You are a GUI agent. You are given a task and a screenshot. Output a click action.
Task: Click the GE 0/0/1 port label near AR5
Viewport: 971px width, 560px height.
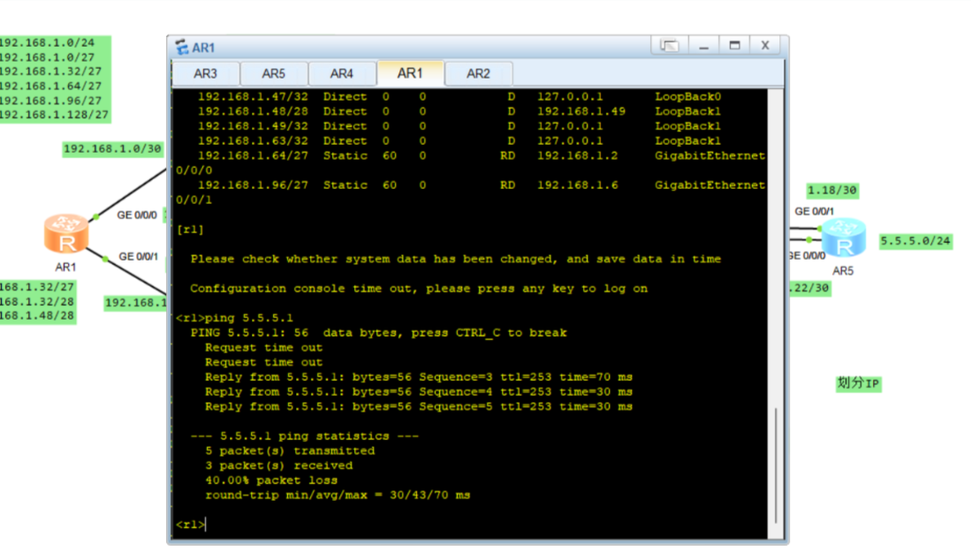pyautogui.click(x=815, y=211)
